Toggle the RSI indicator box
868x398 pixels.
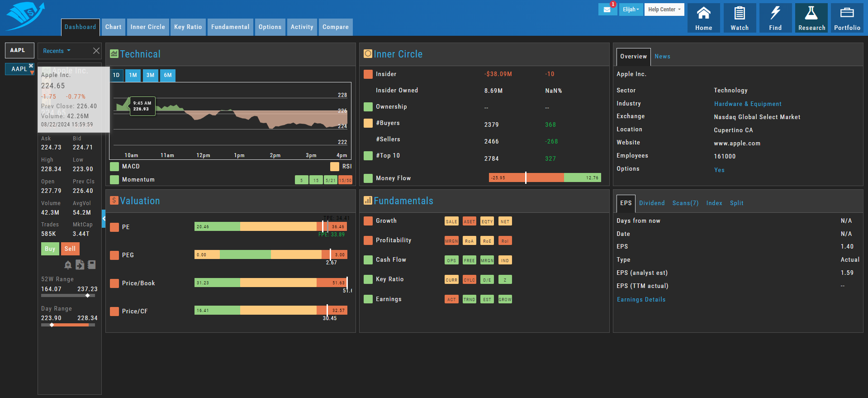tap(335, 167)
